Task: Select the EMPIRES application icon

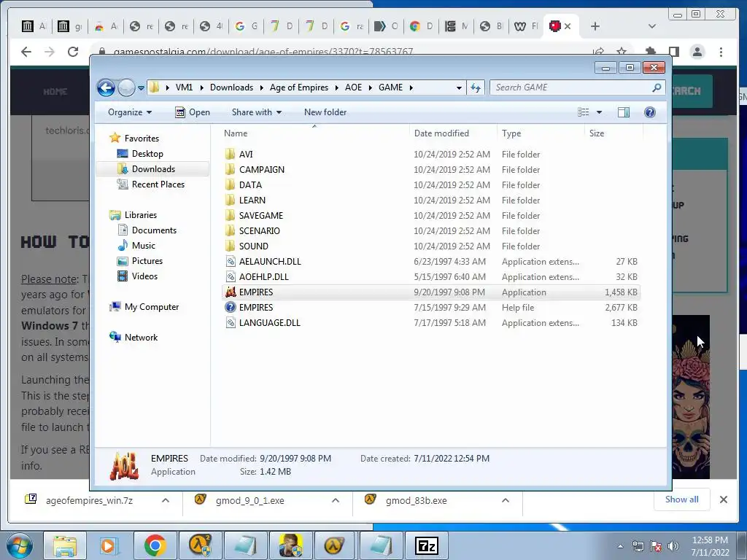Action: [231, 292]
